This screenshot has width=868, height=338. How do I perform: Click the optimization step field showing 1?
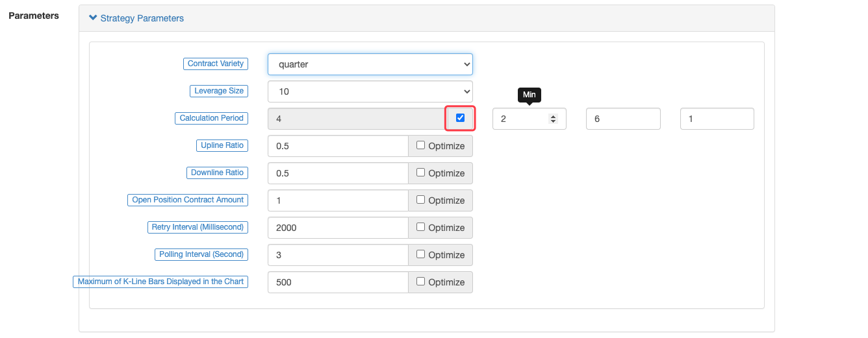(717, 119)
